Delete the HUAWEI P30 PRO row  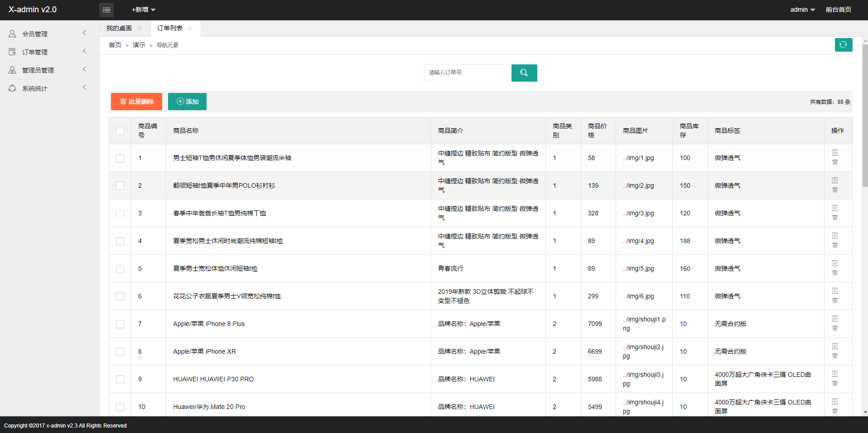pos(835,384)
